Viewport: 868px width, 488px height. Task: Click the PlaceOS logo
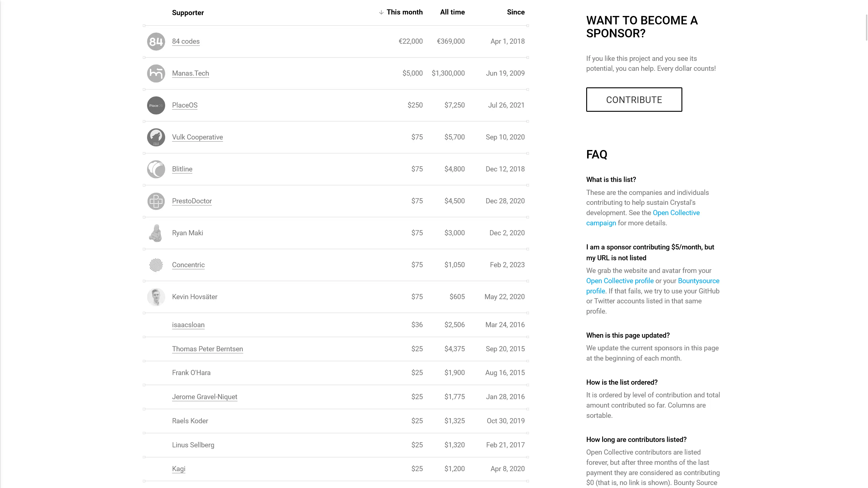click(x=156, y=105)
